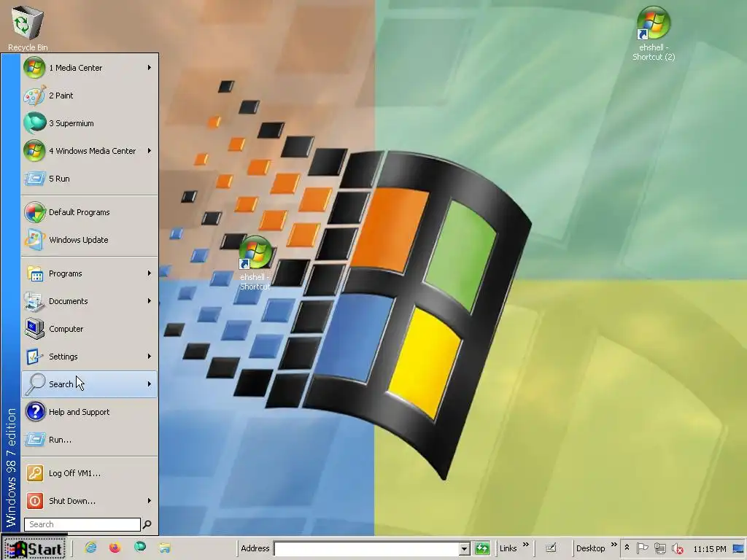This screenshot has height=560, width=747.
Task: Click the muted volume tray icon
Action: pos(677,548)
